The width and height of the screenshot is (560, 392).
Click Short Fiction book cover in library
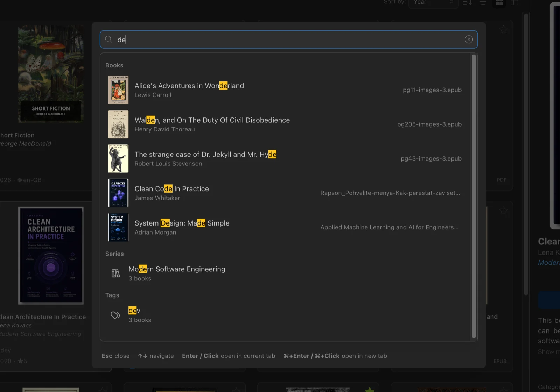click(51, 74)
